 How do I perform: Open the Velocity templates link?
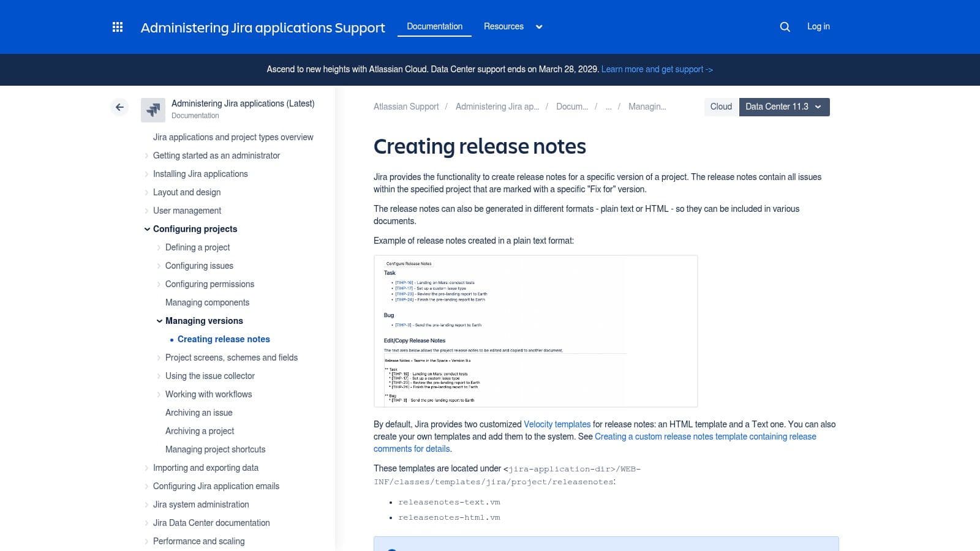(557, 424)
